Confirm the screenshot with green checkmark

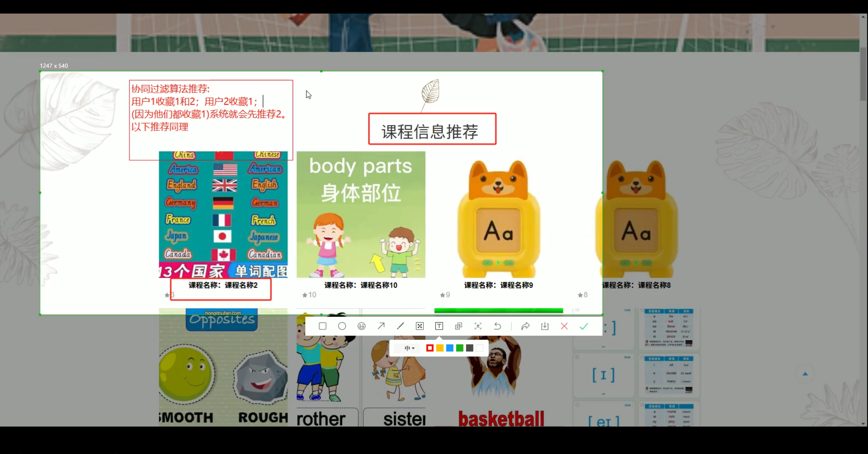point(584,326)
